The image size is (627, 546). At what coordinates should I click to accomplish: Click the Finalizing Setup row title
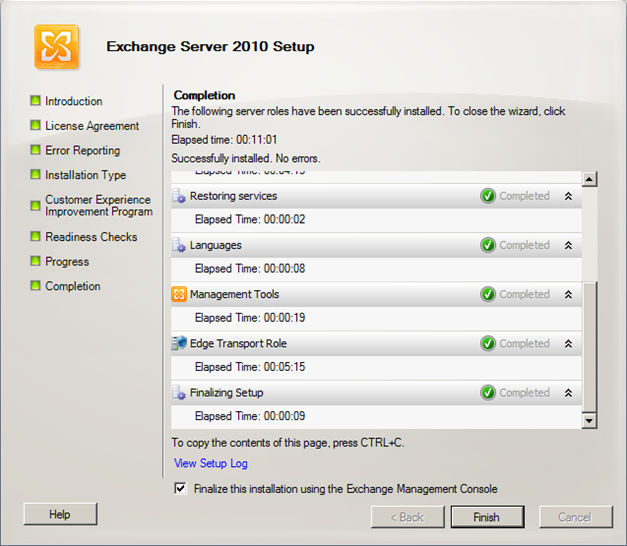click(227, 393)
